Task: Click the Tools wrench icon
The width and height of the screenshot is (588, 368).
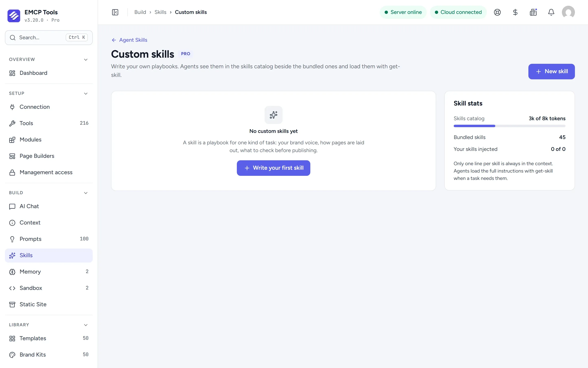Action: (12, 123)
